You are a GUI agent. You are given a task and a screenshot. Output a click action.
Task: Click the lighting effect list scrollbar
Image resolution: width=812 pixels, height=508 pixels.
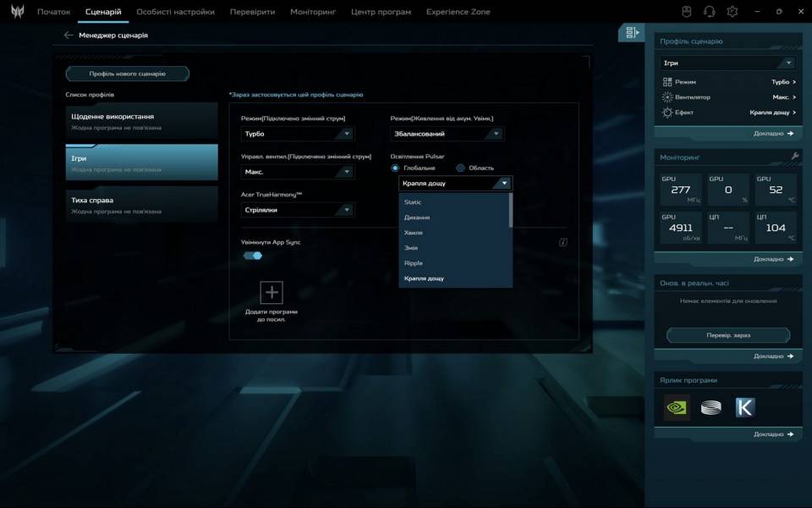510,210
